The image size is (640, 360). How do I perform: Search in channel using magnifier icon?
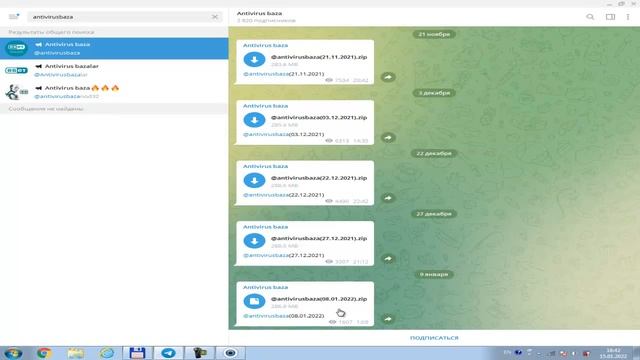(590, 17)
